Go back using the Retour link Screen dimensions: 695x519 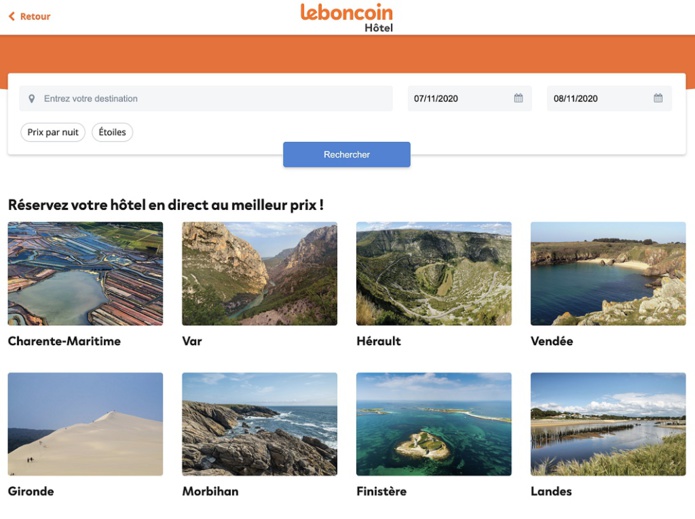tap(35, 17)
